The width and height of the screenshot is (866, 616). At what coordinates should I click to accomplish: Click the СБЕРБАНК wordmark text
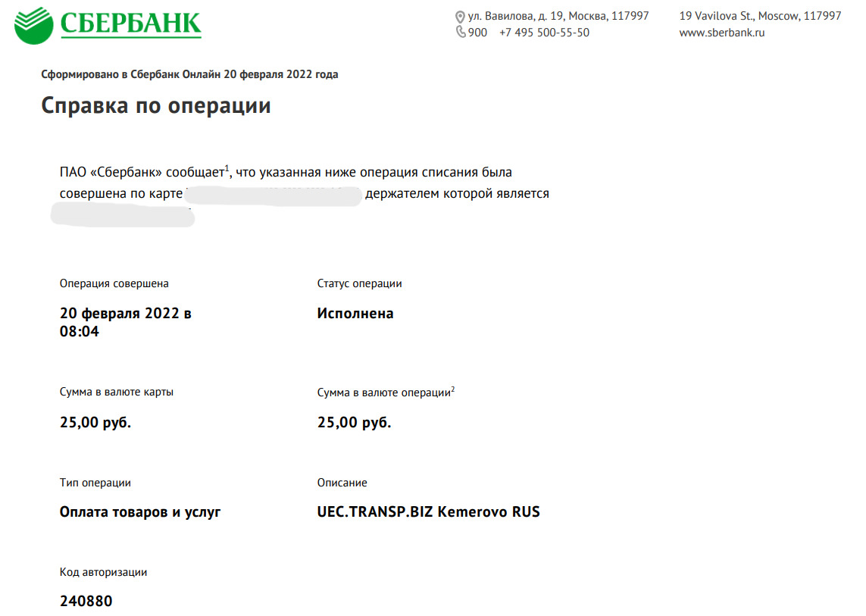(131, 23)
